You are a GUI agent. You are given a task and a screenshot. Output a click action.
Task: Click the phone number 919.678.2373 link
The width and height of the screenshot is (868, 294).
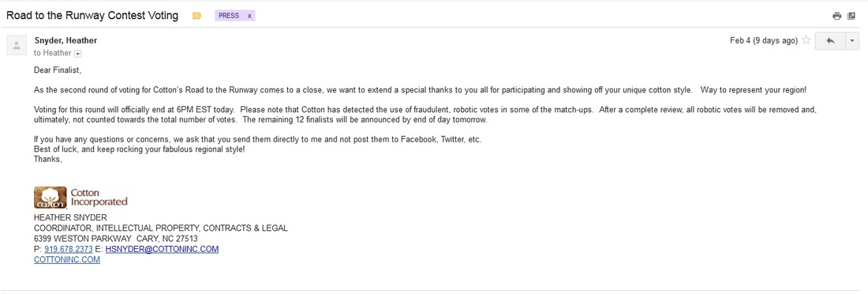click(69, 249)
